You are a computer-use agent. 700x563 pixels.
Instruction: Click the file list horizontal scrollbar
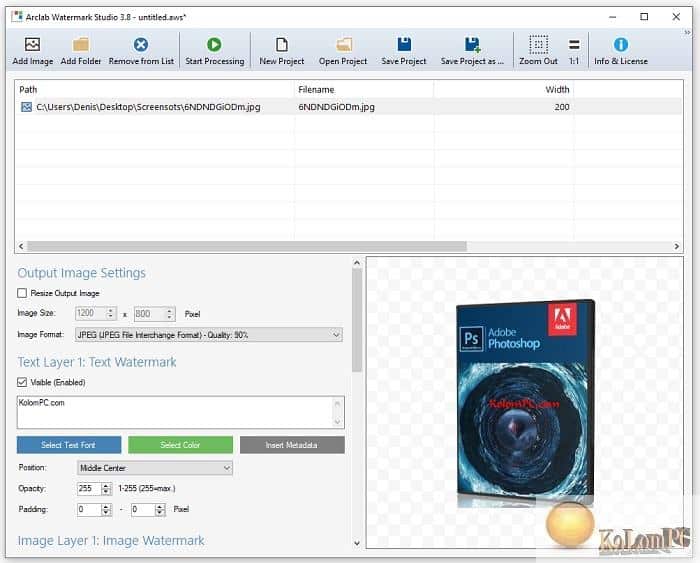[x=247, y=246]
